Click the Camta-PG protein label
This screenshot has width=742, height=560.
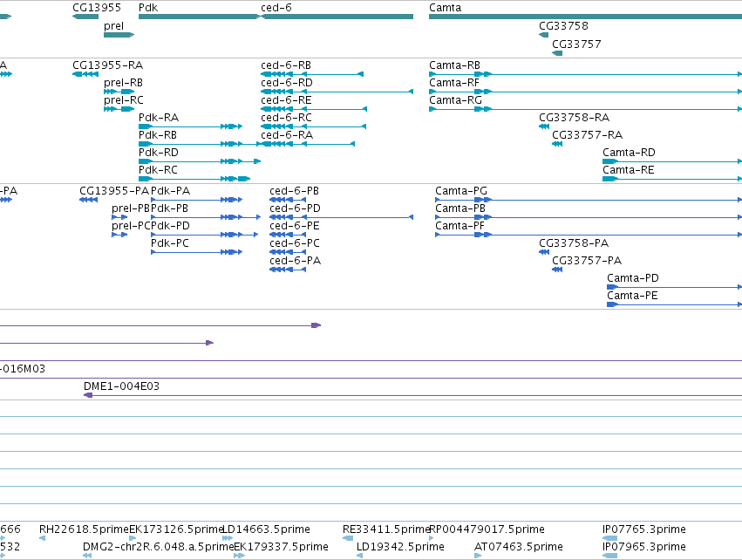pyautogui.click(x=461, y=191)
